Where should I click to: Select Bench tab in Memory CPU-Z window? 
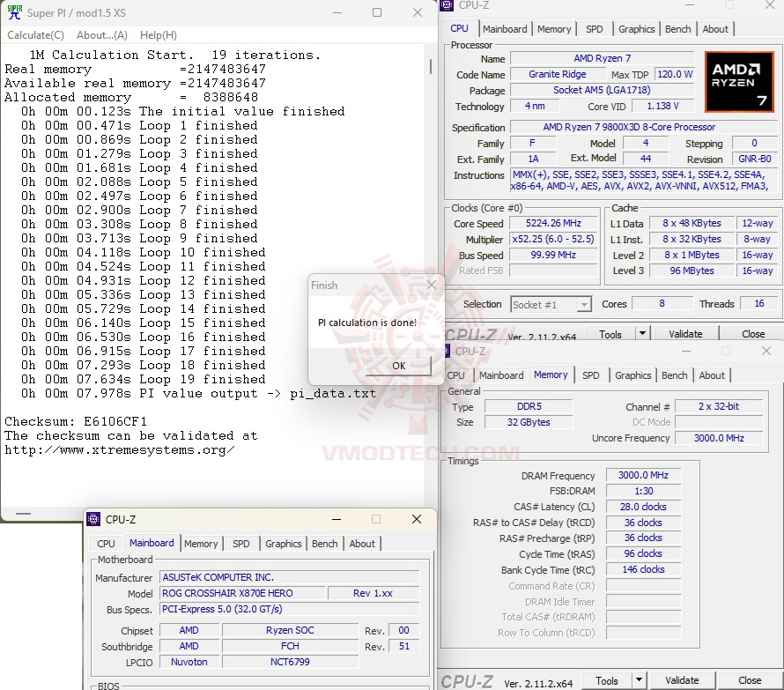click(x=674, y=375)
